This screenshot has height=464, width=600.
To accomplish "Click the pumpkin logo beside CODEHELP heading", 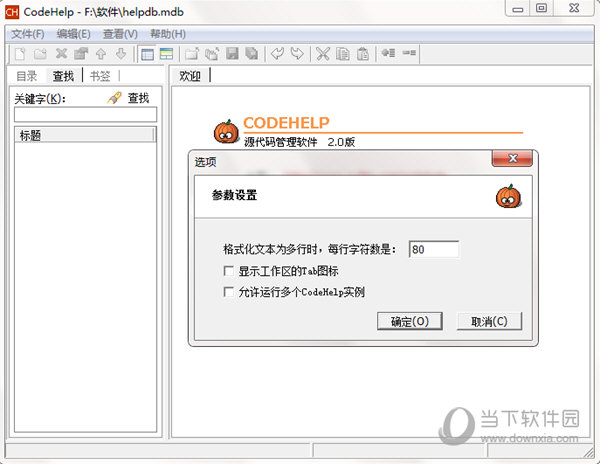I will click(x=227, y=131).
